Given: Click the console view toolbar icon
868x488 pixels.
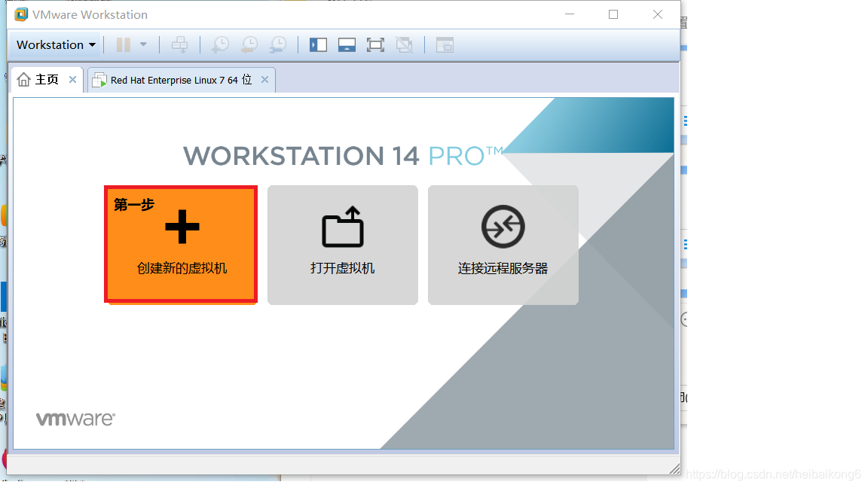Looking at the screenshot, I should (x=445, y=45).
